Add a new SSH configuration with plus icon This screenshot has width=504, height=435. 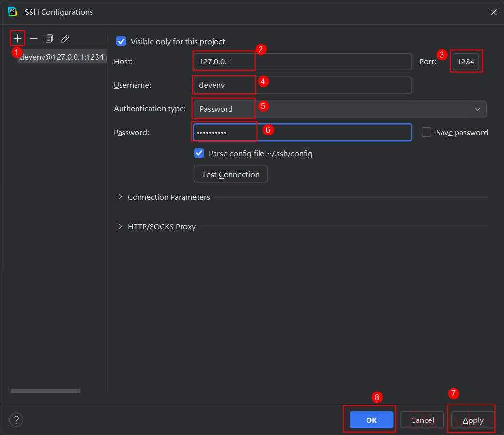click(17, 39)
